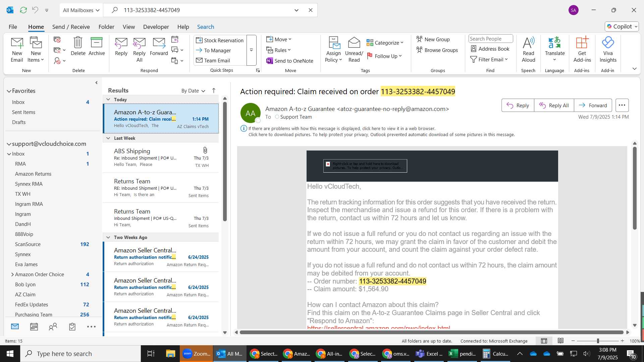Open Calculator from the taskbar
The width and height of the screenshot is (644, 362).
coord(495,354)
